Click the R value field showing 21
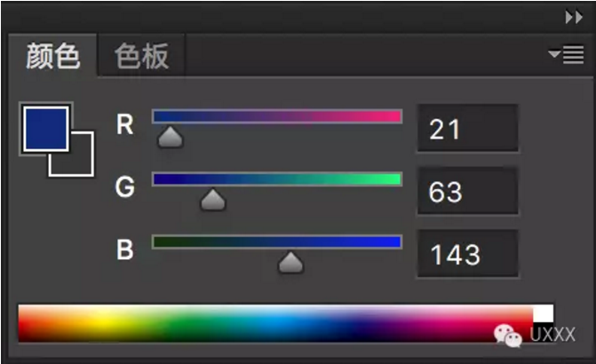This screenshot has width=596, height=364. (x=467, y=130)
